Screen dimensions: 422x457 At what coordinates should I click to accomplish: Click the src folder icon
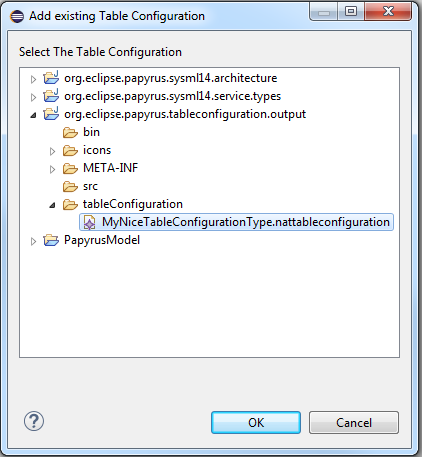(x=70, y=186)
